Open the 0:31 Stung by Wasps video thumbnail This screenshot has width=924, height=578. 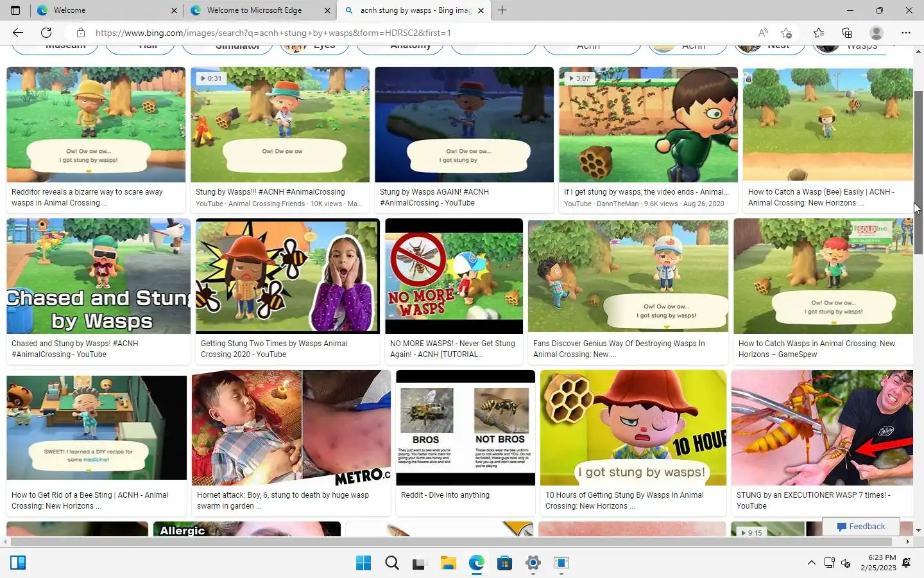tap(280, 125)
